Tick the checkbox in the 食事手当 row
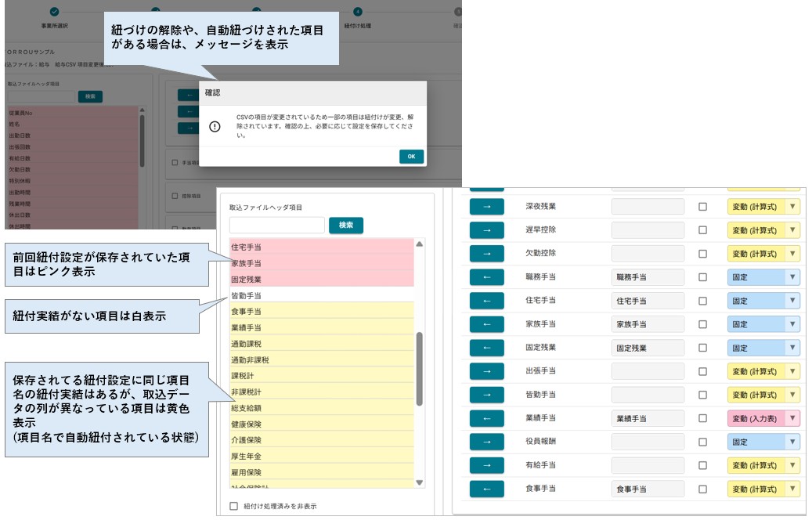This screenshot has height=520, width=812. coord(702,489)
